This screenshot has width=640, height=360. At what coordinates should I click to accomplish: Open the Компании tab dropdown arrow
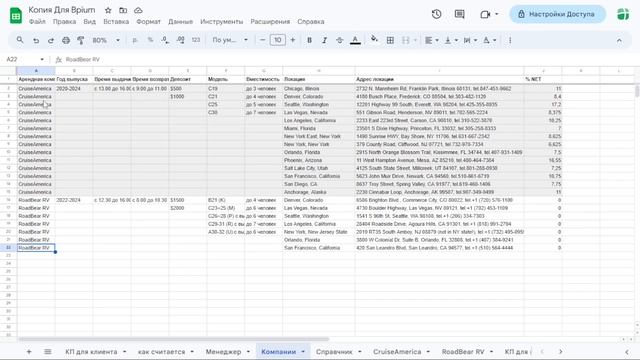click(303, 352)
